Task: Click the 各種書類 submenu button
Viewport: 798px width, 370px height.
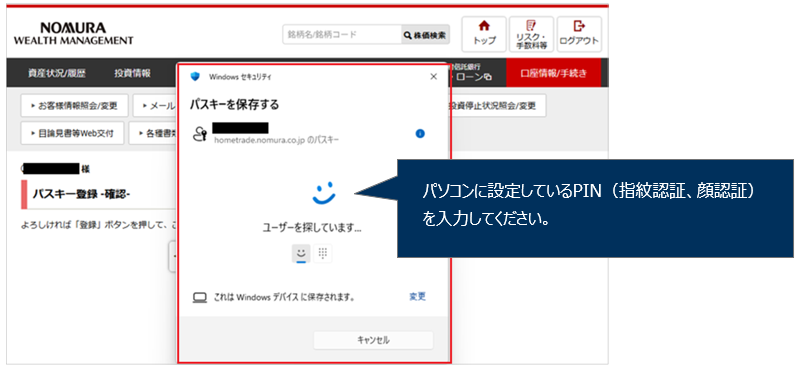Action: click(x=152, y=133)
